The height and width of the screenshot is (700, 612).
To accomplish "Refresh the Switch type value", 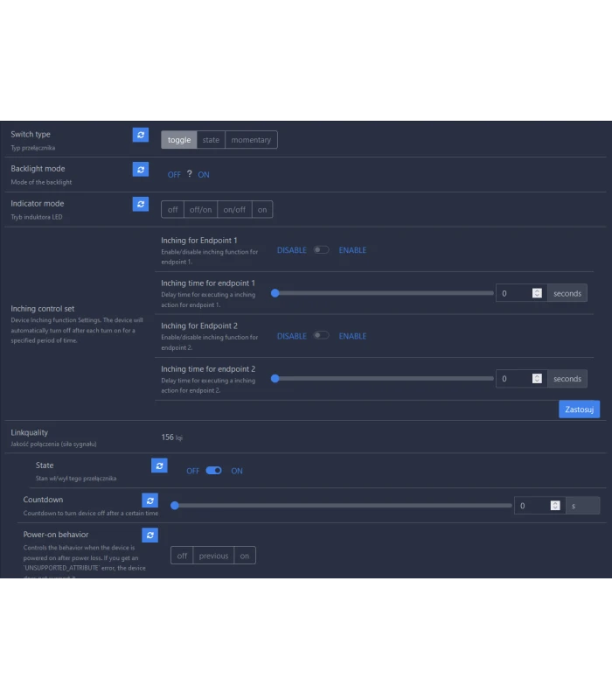I will [141, 135].
